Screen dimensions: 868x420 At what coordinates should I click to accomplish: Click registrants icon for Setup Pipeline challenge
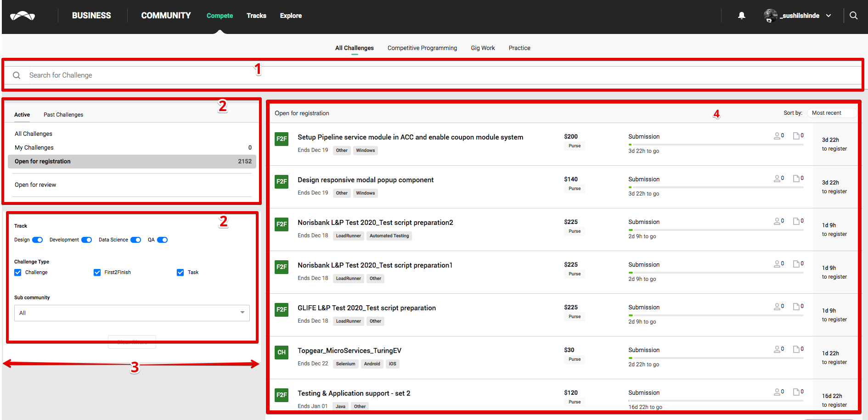tap(777, 136)
